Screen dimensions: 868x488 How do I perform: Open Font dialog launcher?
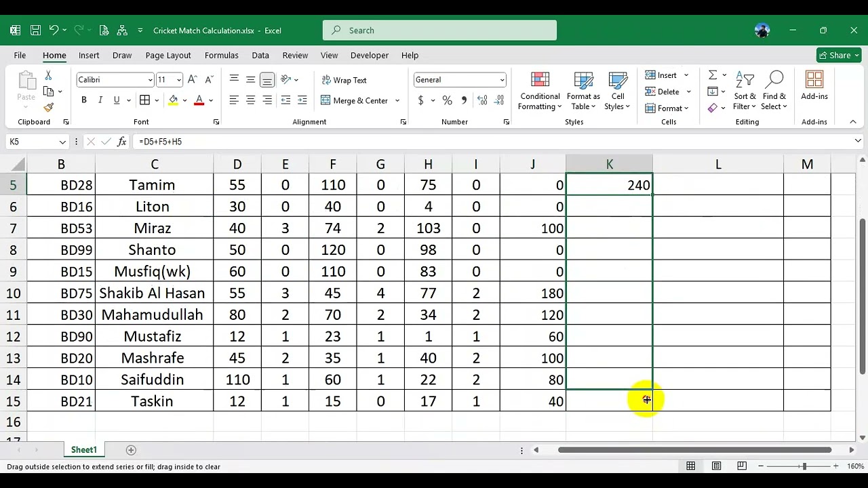click(216, 122)
